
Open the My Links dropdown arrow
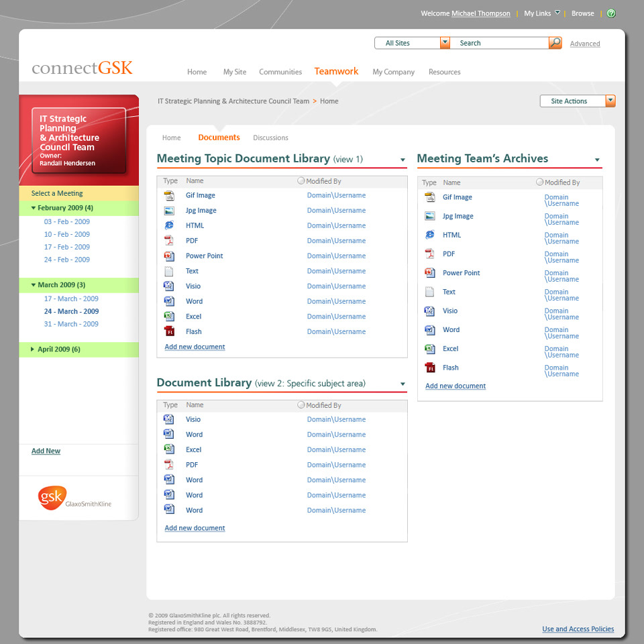pyautogui.click(x=557, y=12)
